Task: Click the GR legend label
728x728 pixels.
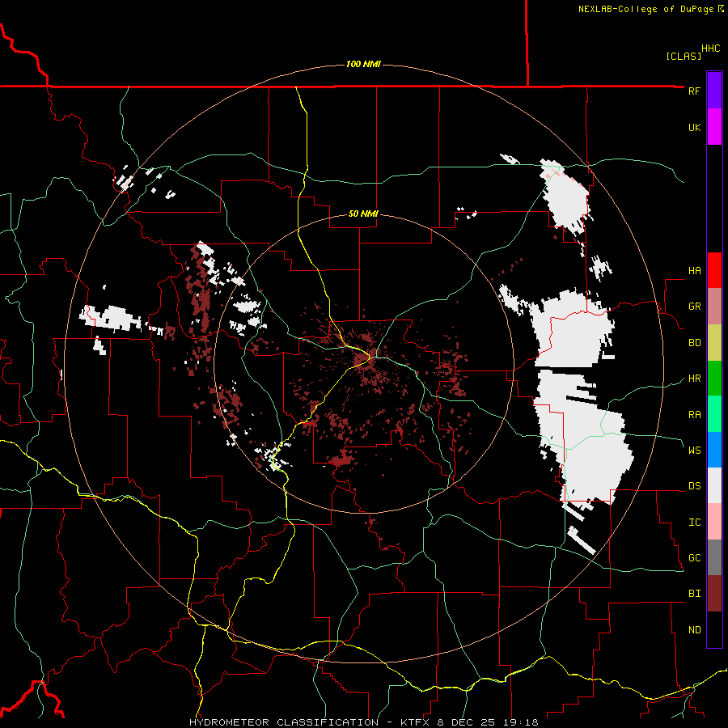Action: (694, 307)
